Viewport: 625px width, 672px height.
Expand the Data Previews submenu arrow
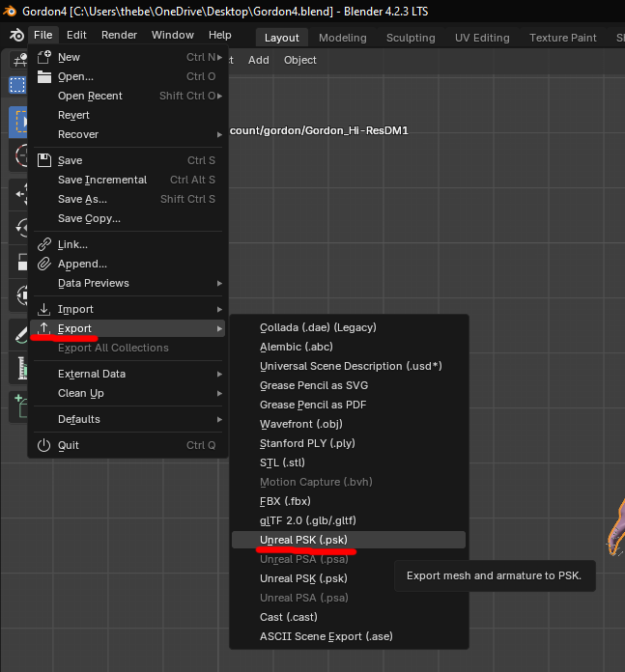pos(219,283)
